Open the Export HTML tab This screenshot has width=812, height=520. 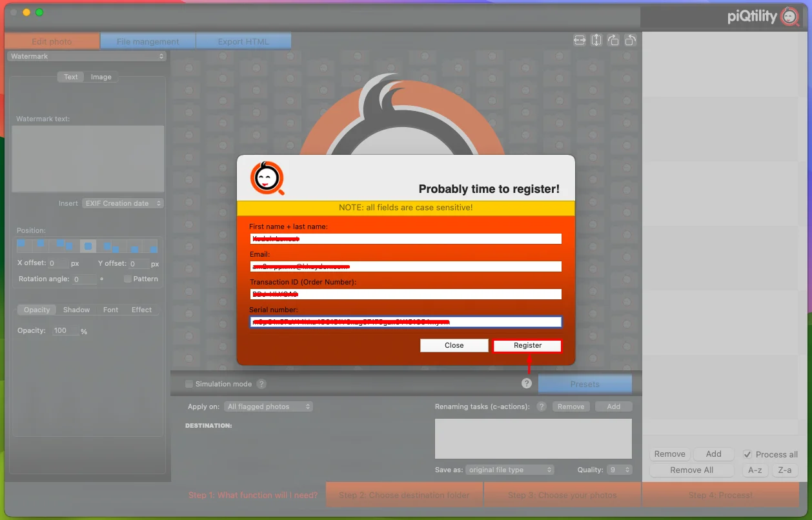click(243, 41)
